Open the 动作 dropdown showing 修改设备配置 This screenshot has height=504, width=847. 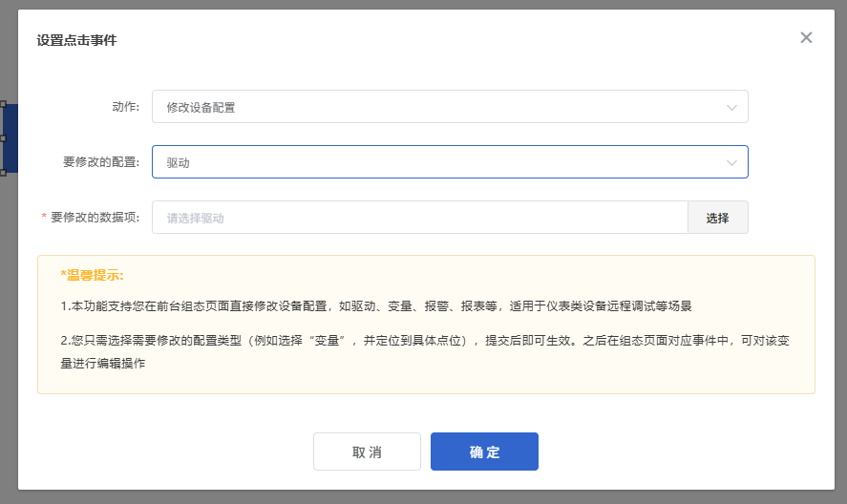[439, 107]
